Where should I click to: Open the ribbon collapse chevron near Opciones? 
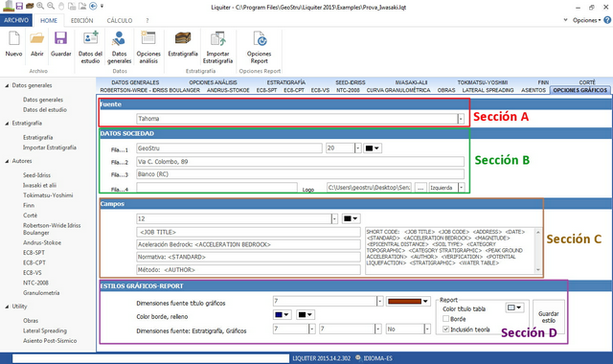[565, 20]
